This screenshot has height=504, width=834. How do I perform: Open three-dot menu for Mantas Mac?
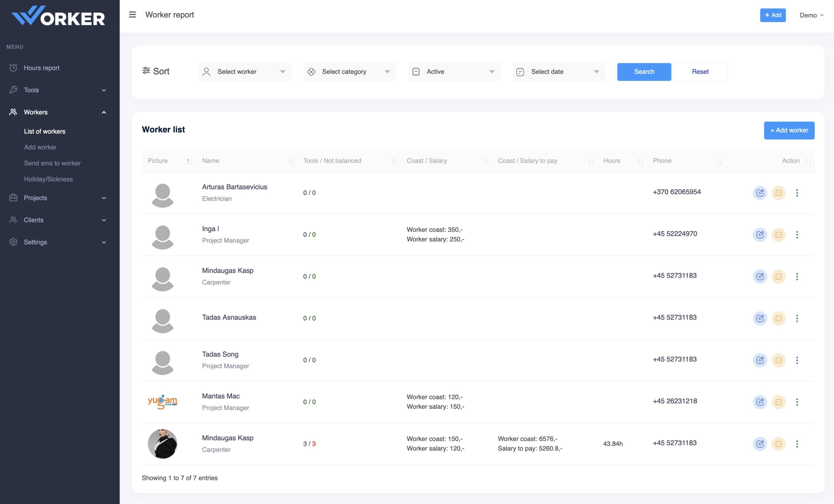(x=797, y=402)
